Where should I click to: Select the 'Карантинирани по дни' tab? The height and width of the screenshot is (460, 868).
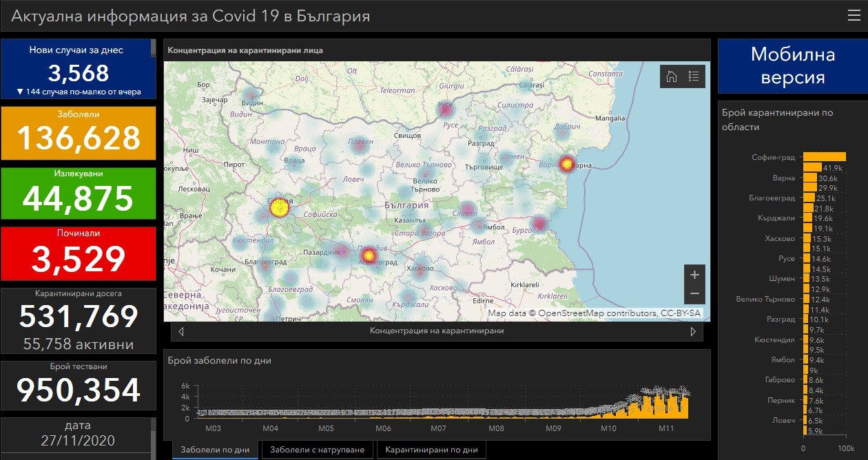(431, 450)
